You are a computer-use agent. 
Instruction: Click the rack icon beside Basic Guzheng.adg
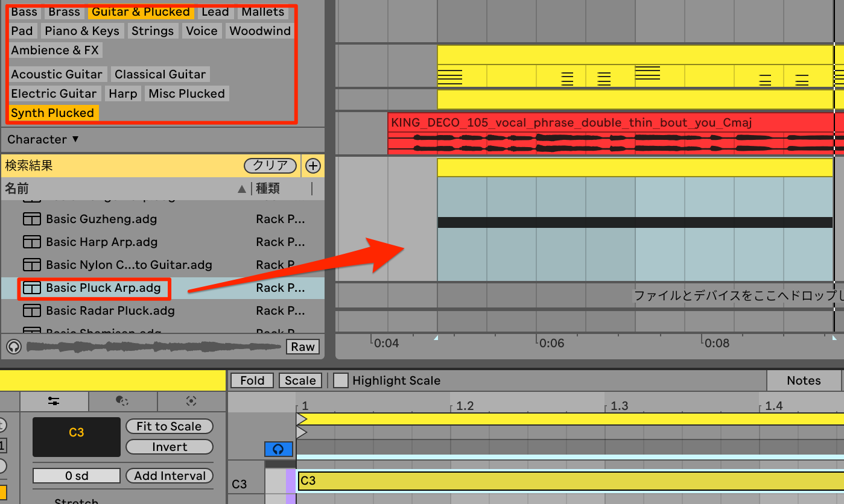coord(31,219)
